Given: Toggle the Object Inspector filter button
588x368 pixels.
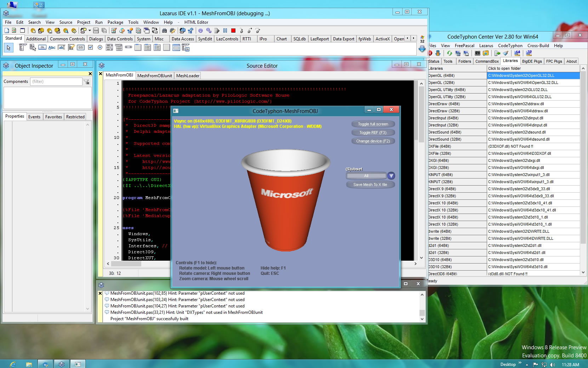Looking at the screenshot, I should [x=86, y=82].
